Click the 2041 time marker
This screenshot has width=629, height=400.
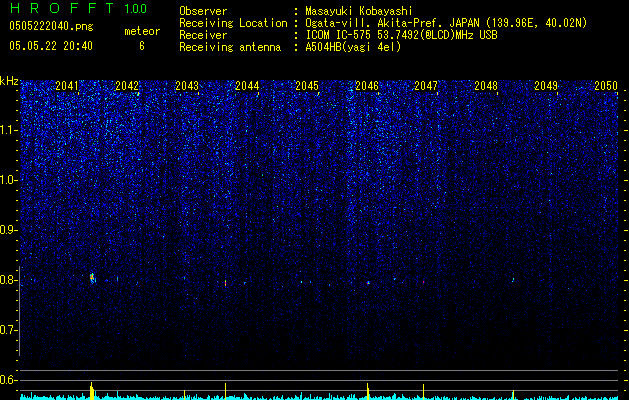click(67, 86)
